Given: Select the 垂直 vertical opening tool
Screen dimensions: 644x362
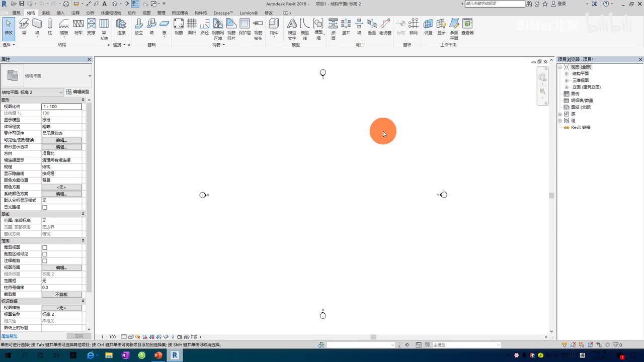Looking at the screenshot, I should pyautogui.click(x=372, y=26).
